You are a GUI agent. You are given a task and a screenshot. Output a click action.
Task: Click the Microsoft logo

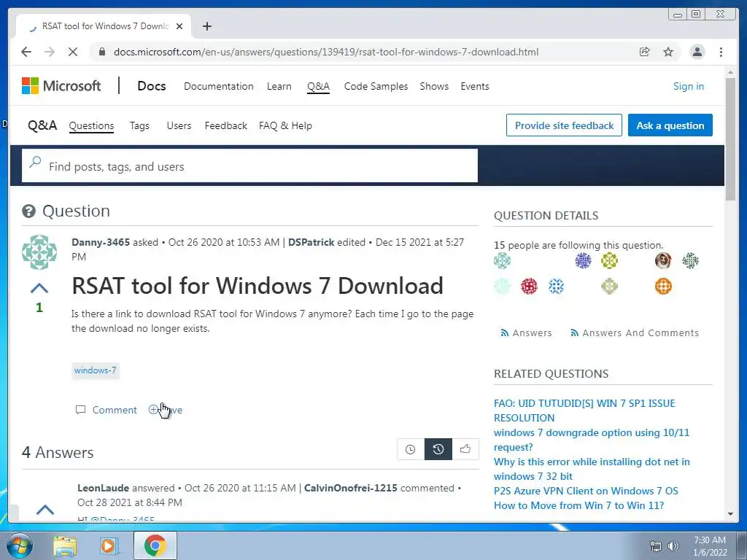point(61,86)
